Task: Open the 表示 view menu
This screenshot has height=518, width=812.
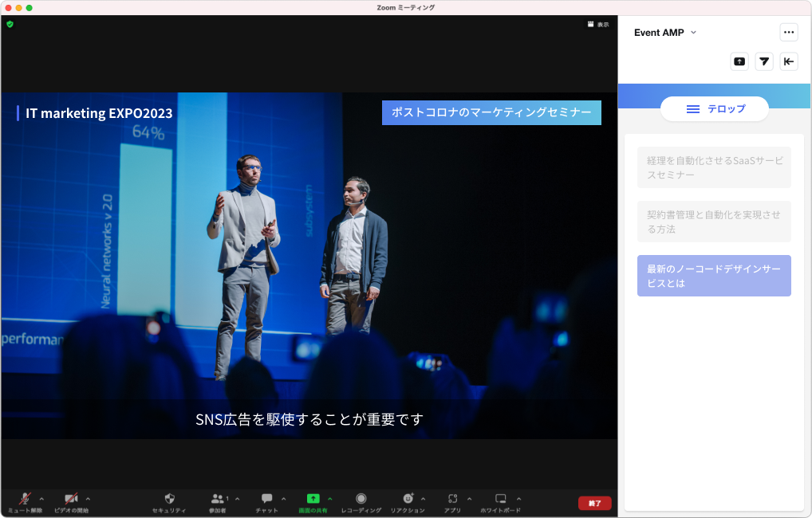Action: point(598,25)
